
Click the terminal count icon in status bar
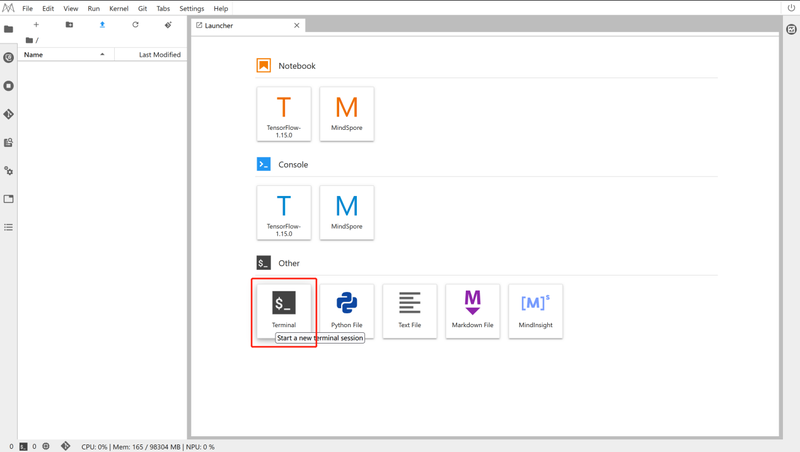point(23,446)
